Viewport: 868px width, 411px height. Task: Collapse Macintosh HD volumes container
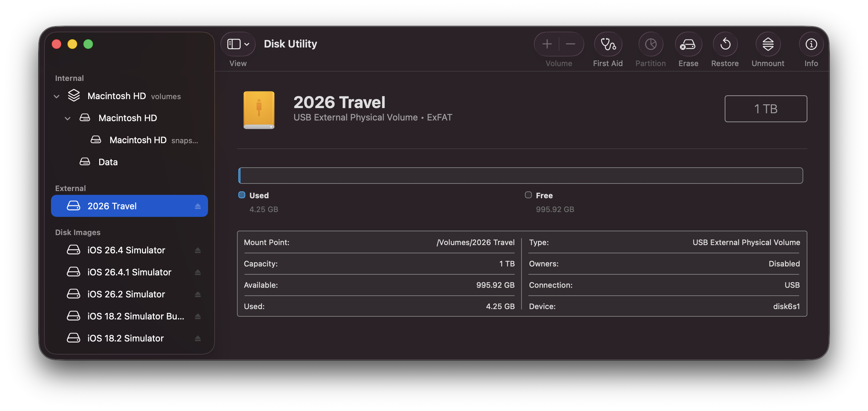57,96
